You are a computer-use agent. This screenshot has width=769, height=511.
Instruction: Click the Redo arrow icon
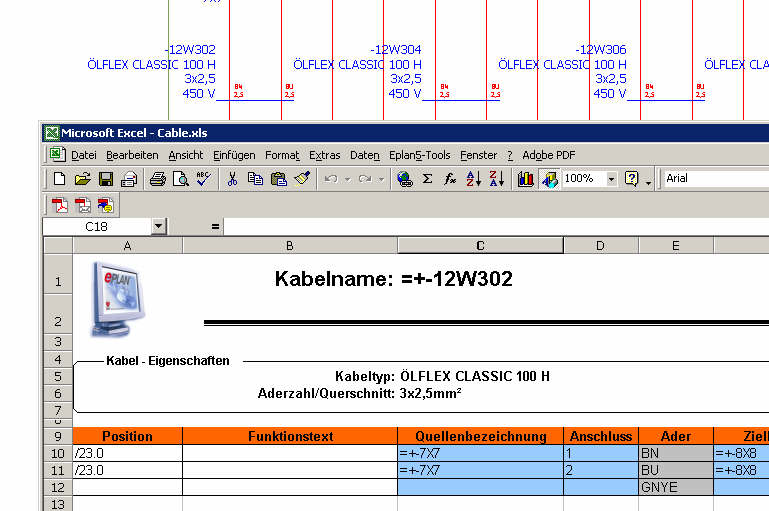(x=365, y=179)
